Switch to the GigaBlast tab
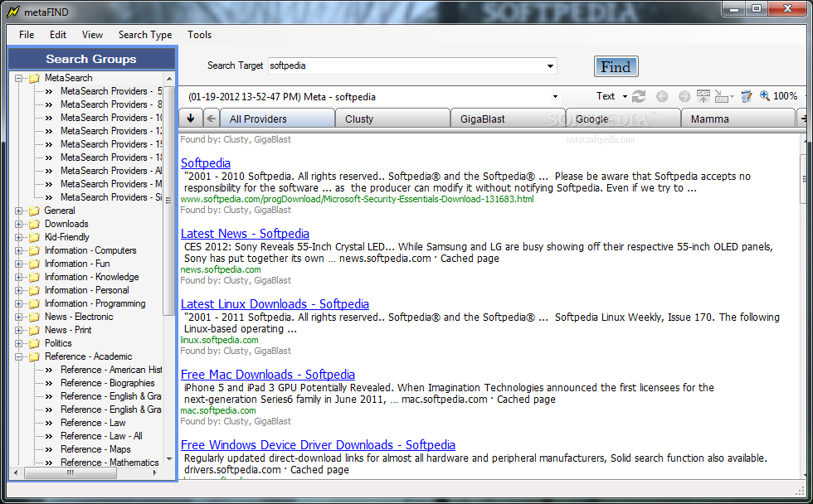 tap(508, 119)
